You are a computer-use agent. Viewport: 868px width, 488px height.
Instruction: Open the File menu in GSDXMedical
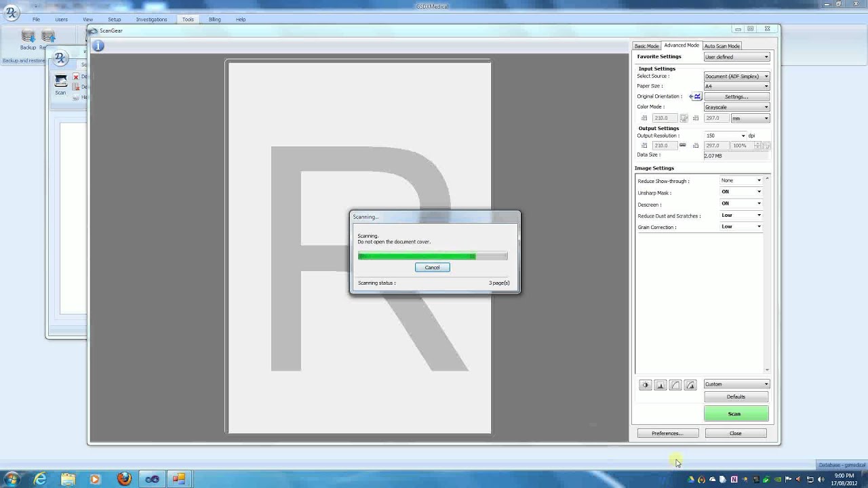click(36, 19)
